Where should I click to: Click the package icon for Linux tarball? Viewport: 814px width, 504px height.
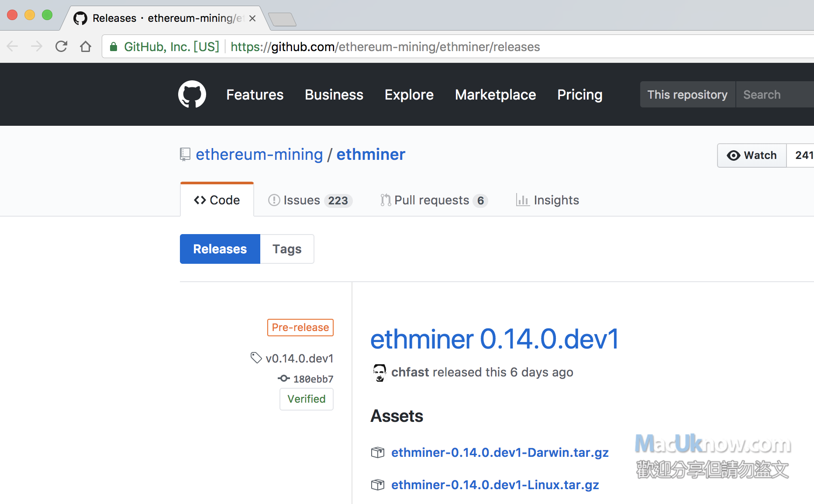click(378, 485)
